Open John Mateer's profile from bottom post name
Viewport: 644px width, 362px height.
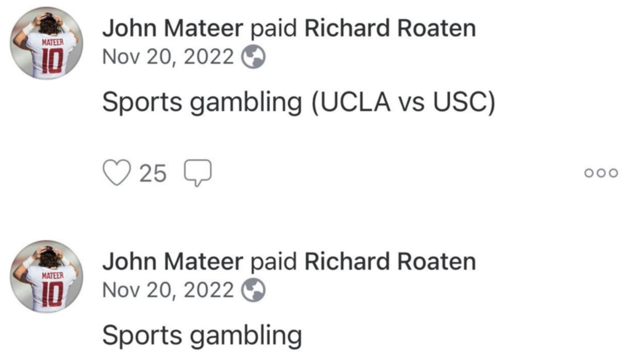(173, 262)
